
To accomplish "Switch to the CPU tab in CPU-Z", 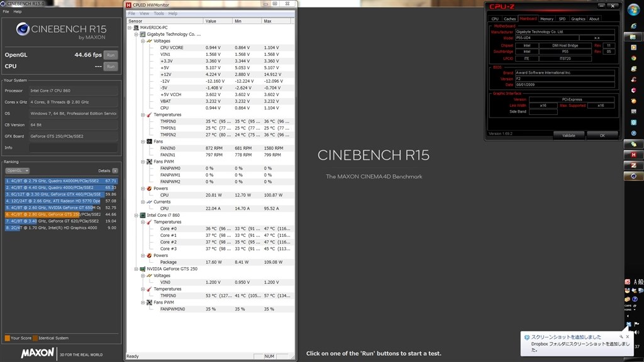I will point(495,19).
